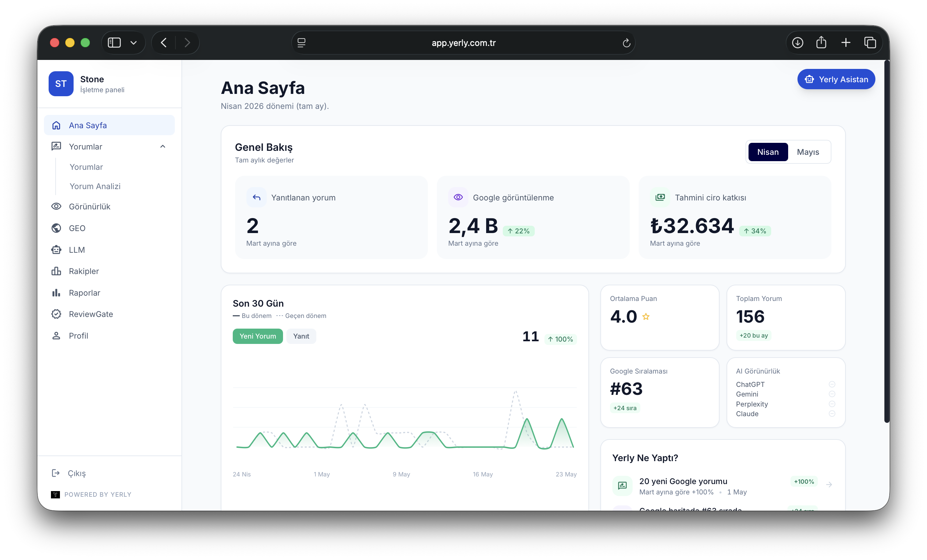Select Nisan period toggle
The width and height of the screenshot is (927, 560).
tap(768, 152)
